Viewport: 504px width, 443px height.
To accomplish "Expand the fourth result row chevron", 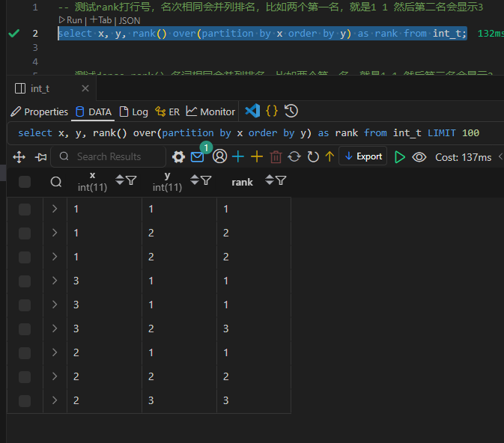I will pyautogui.click(x=55, y=281).
